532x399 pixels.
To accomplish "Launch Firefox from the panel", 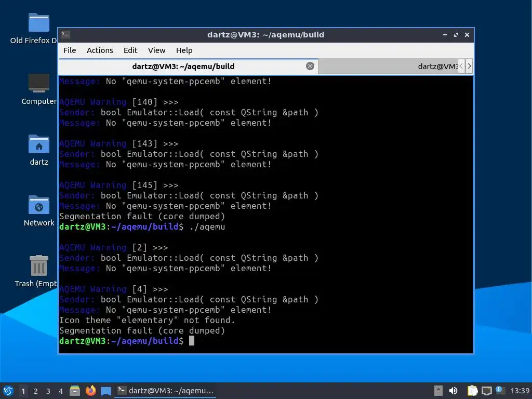I will point(90,391).
